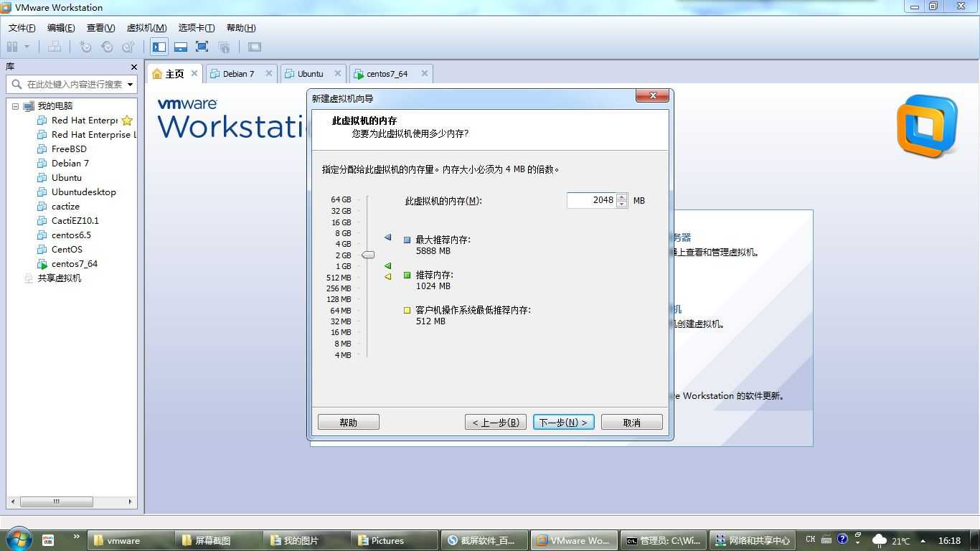The image size is (980, 551).
Task: Click the revert to snapshot toolbar icon
Action: (107, 47)
